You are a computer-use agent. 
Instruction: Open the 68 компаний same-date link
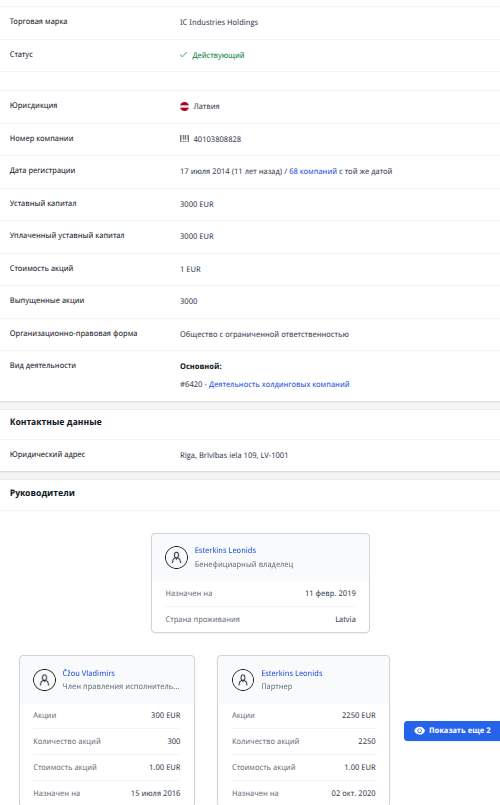[313, 171]
